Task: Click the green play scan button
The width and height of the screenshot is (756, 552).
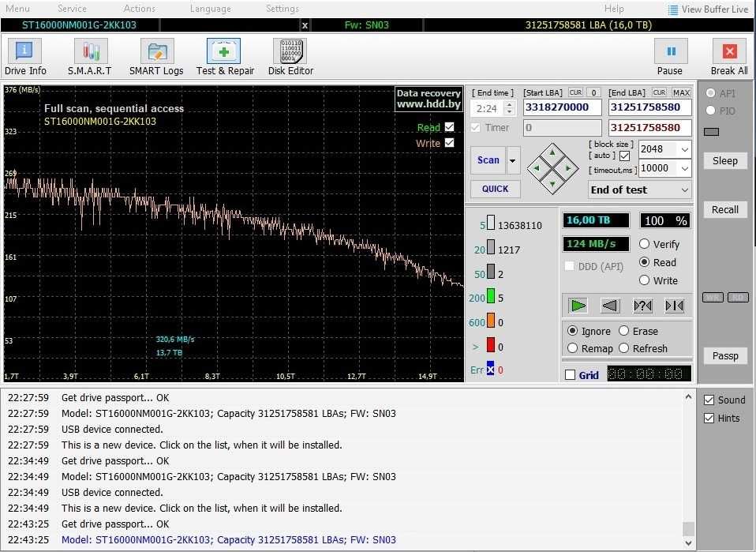Action: point(578,306)
